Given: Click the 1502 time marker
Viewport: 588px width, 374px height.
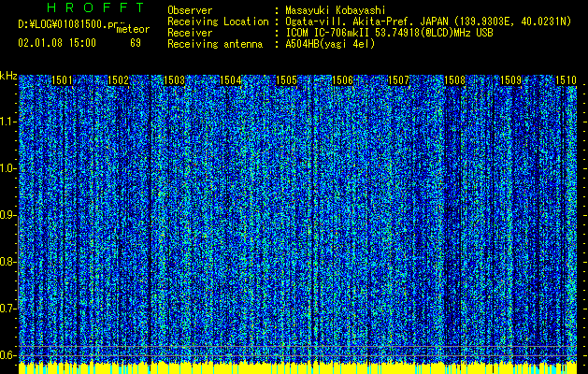Looking at the screenshot, I should [118, 80].
